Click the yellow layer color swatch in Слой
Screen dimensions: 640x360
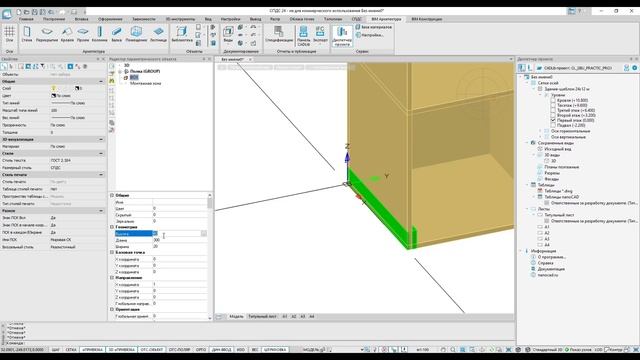pos(53,88)
